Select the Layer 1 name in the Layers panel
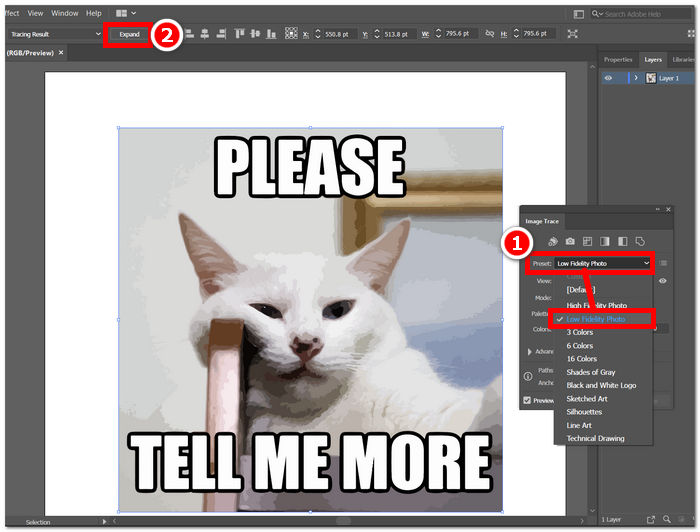 [669, 78]
